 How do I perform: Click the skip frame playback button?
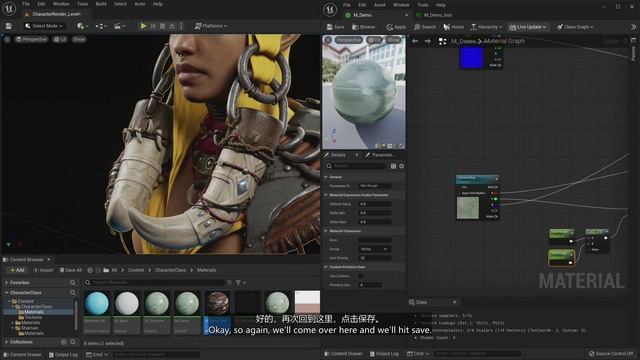tap(153, 26)
